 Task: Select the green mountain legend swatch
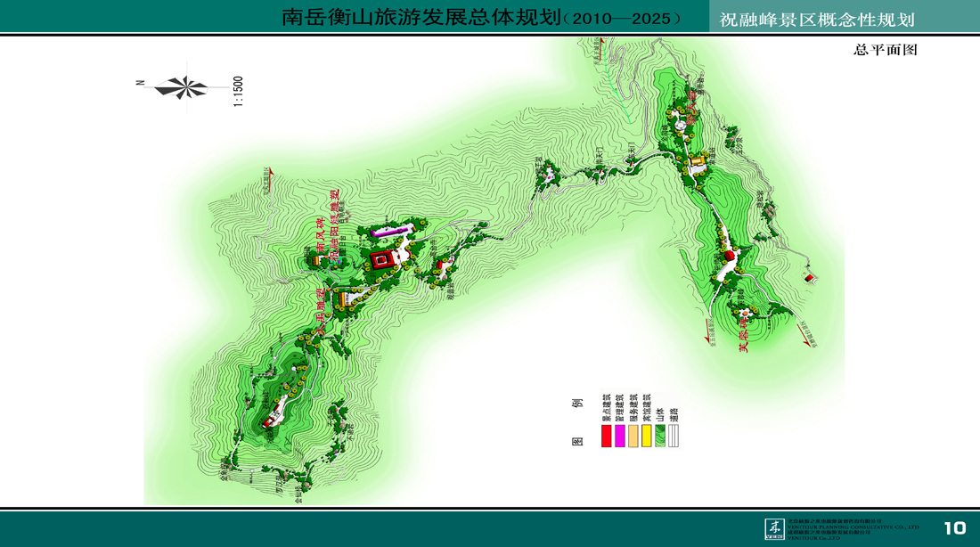660,436
